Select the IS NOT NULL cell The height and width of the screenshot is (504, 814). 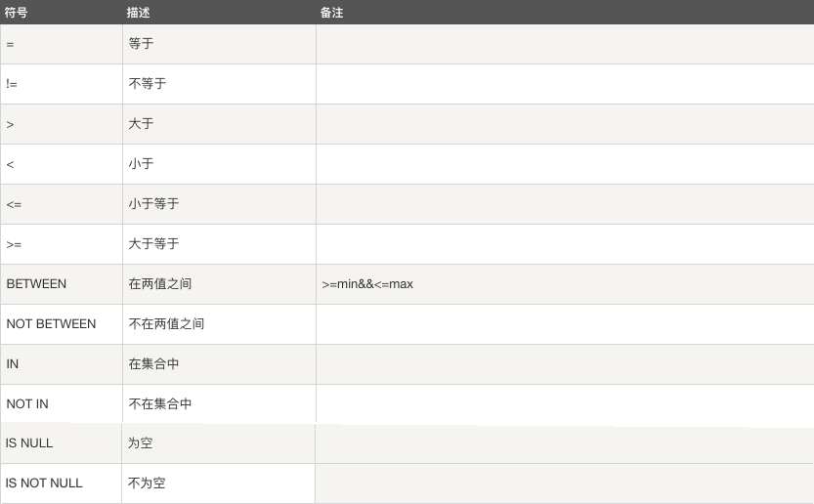coord(44,483)
